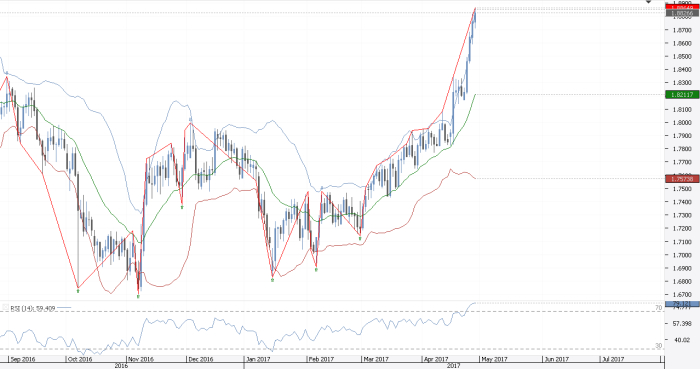Screen dimensions: 700x369
Task: Click the green 1.82117 price tag
Action: [682, 95]
